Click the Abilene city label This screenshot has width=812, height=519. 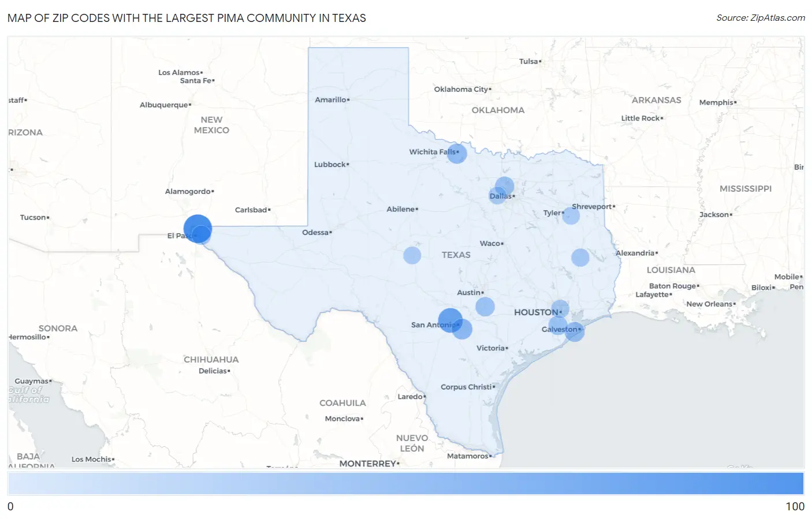(401, 209)
